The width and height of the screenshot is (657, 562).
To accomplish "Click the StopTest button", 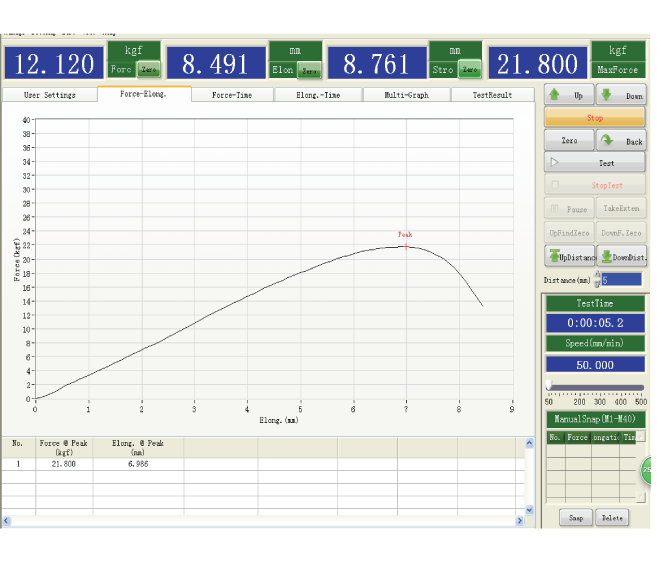I will (595, 184).
